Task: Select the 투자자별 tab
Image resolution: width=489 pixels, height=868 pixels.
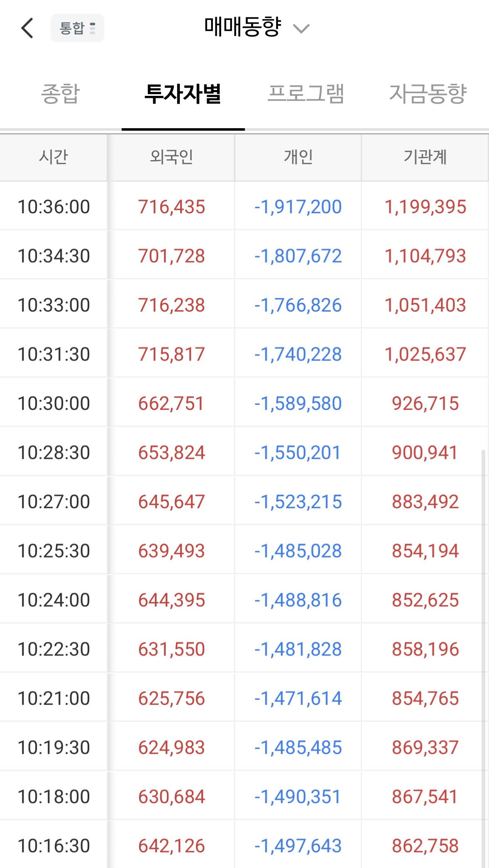Action: point(183,93)
